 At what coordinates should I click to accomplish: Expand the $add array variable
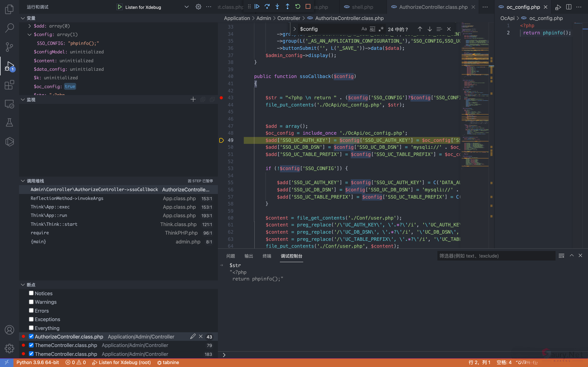coord(30,26)
